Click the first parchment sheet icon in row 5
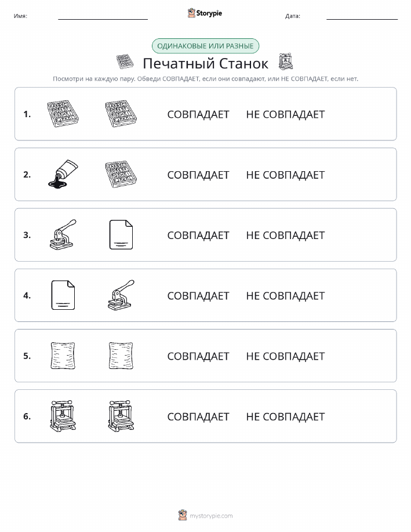 coord(63,356)
